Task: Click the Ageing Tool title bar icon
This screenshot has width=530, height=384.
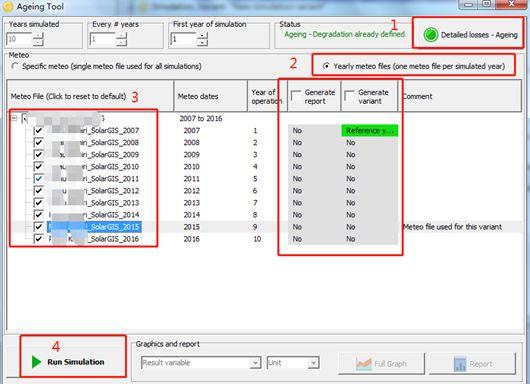Action: tap(8, 6)
